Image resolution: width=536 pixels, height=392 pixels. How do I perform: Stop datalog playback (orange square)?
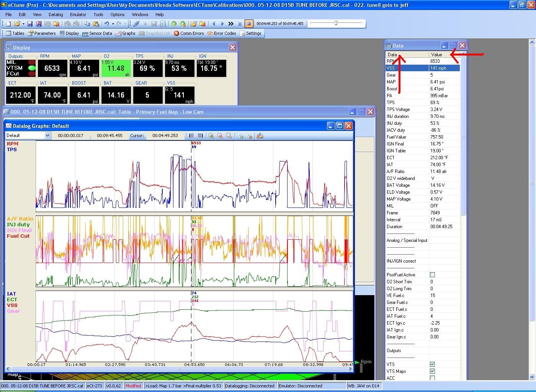(249, 24)
